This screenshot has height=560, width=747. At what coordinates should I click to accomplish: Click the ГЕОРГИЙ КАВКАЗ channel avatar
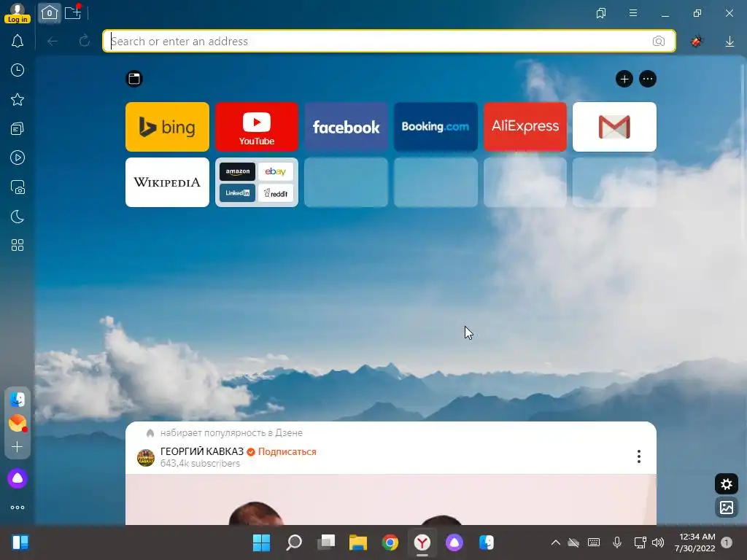click(x=146, y=458)
